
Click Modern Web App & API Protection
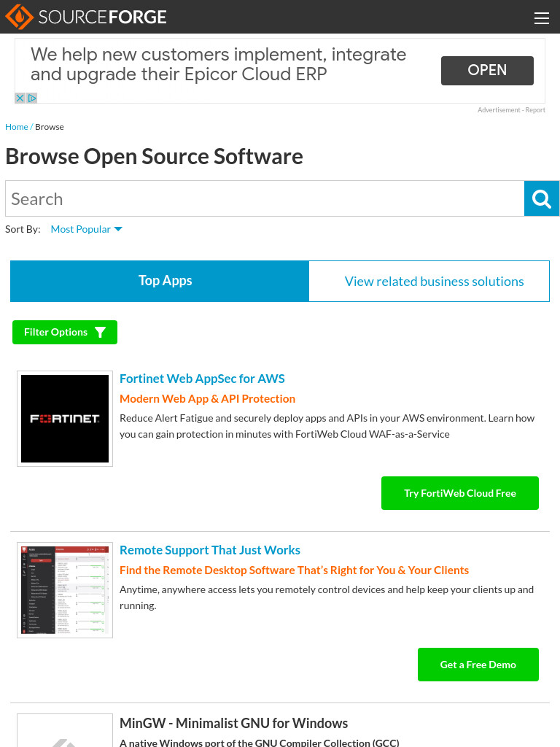point(207,399)
